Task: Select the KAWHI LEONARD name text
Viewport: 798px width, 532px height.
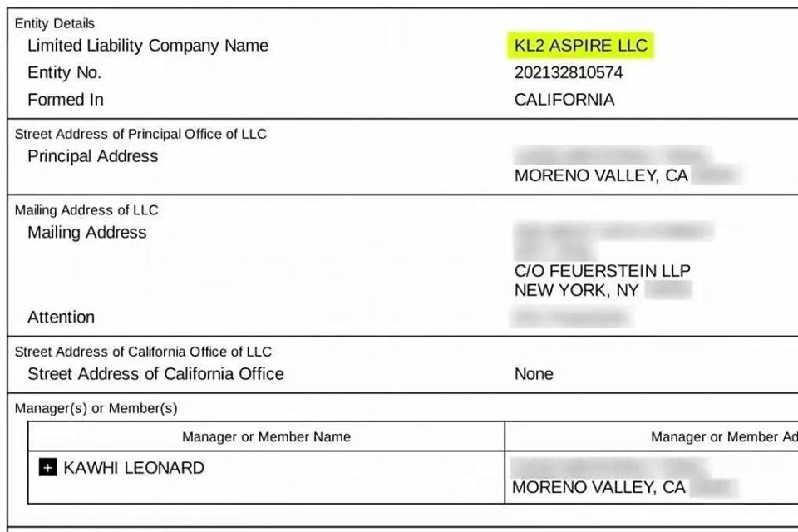Action: (133, 468)
